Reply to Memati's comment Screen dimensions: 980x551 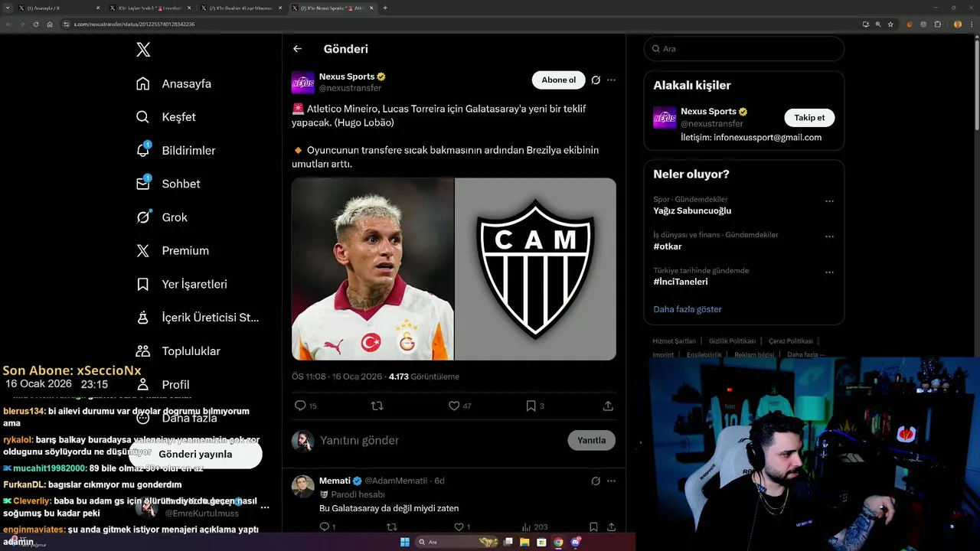(327, 527)
